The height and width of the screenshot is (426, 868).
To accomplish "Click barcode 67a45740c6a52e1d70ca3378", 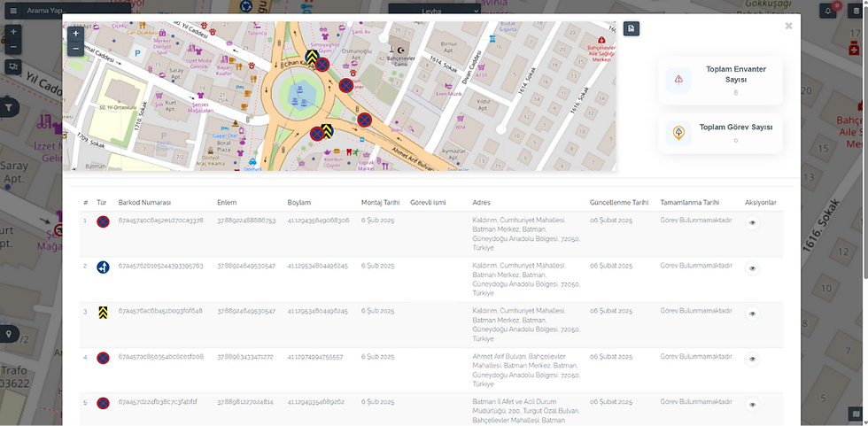I will pos(160,221).
